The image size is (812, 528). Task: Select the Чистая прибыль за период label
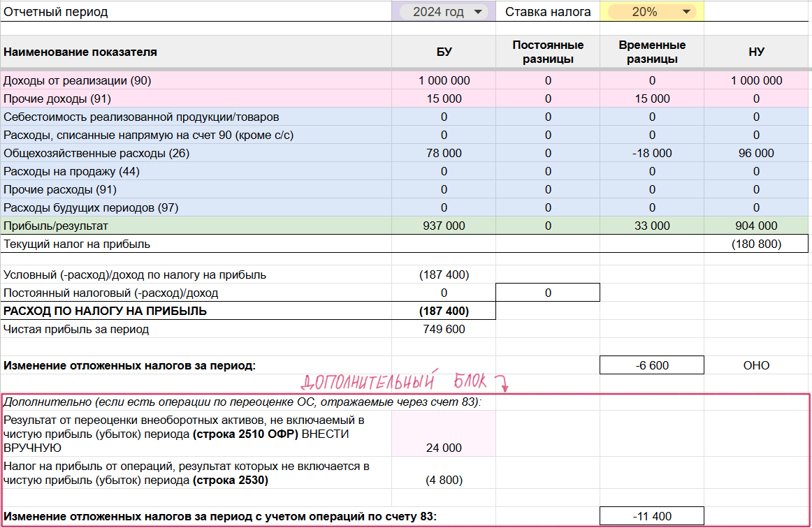196,329
